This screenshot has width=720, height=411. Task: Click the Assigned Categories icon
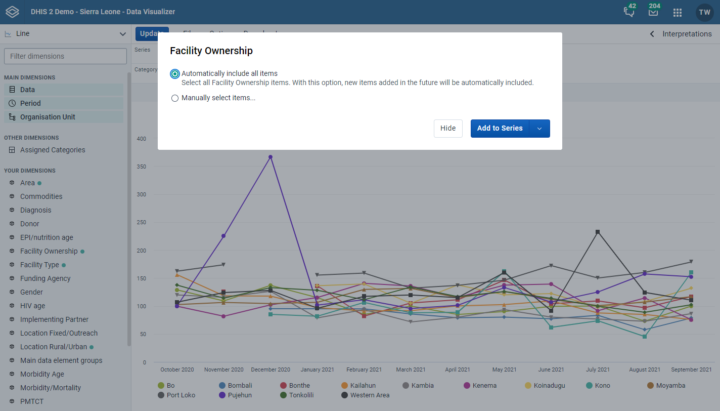tap(12, 150)
